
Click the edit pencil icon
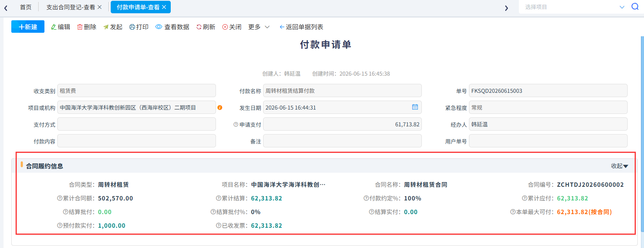click(x=54, y=27)
